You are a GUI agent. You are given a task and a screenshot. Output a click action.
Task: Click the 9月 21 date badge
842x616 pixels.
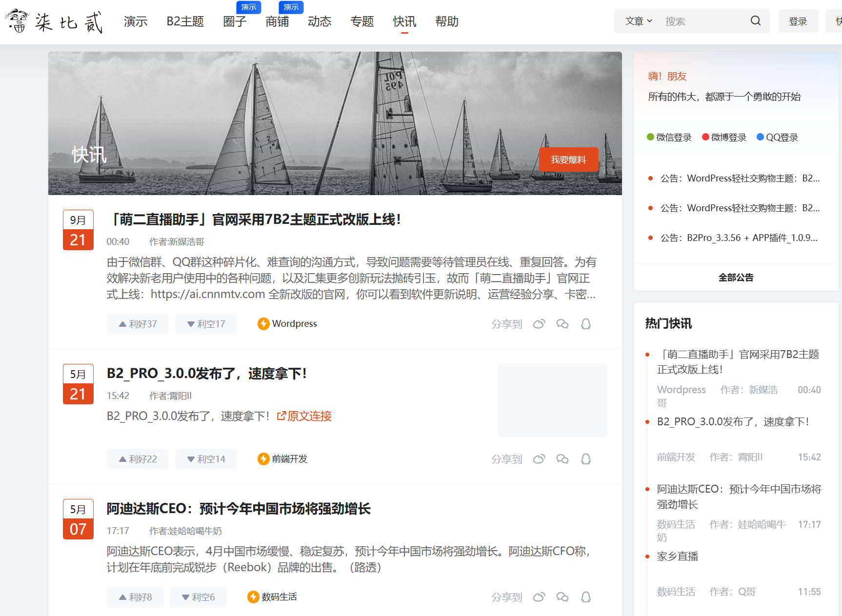(78, 230)
